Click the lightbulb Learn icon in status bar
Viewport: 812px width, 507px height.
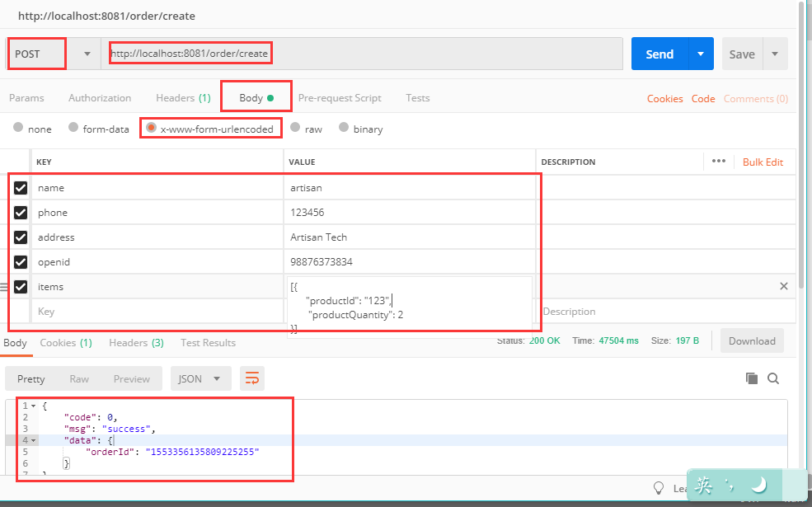[659, 488]
